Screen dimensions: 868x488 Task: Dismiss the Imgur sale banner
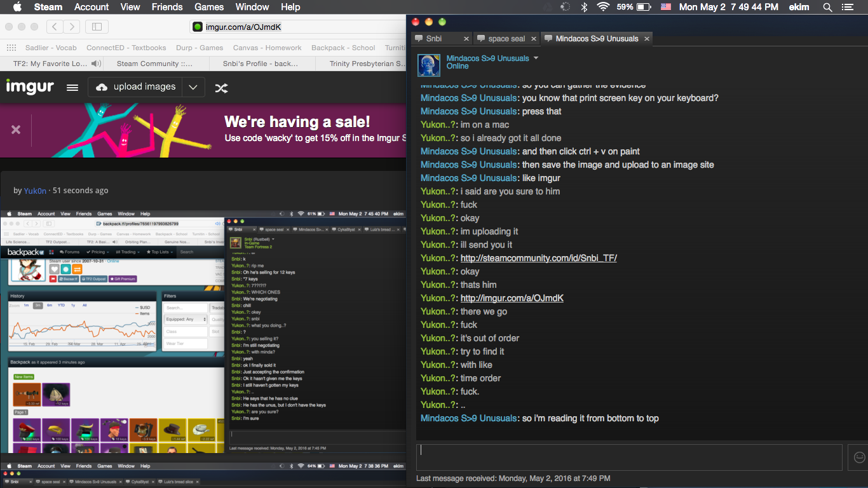pos(16,129)
